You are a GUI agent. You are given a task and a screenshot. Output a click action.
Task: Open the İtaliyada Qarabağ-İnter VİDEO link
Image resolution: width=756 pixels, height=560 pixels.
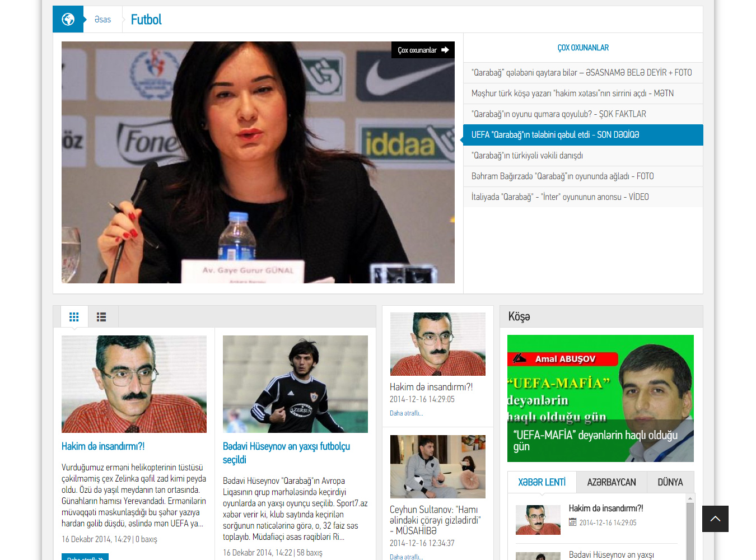(560, 197)
